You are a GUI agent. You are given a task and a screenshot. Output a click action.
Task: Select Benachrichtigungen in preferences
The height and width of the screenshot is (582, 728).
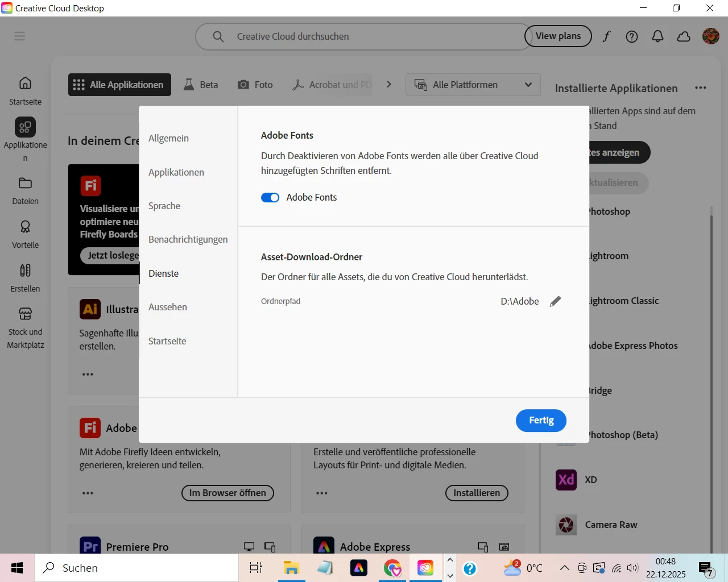pos(188,240)
